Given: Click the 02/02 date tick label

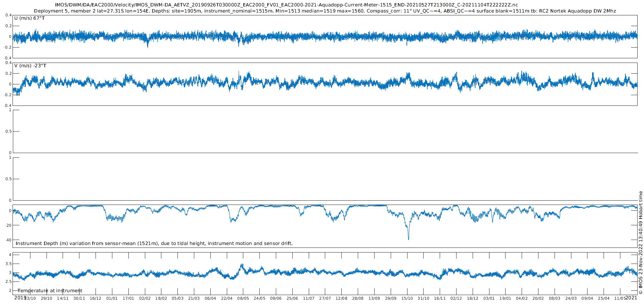Looking at the screenshot, I should 145,298.
